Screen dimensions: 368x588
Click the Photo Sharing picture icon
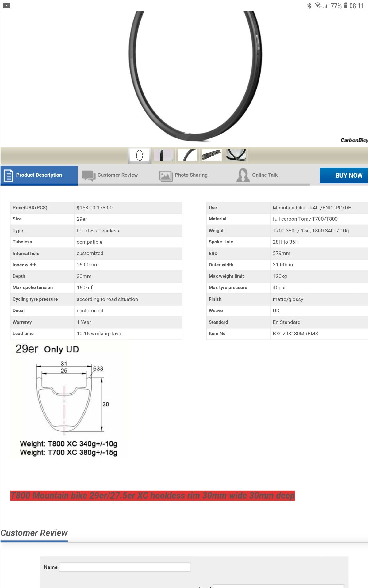click(166, 176)
